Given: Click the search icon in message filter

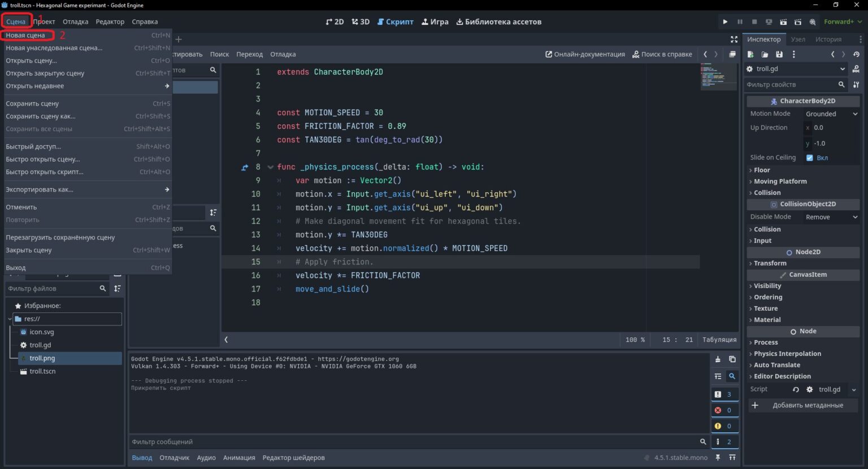Looking at the screenshot, I should (703, 442).
